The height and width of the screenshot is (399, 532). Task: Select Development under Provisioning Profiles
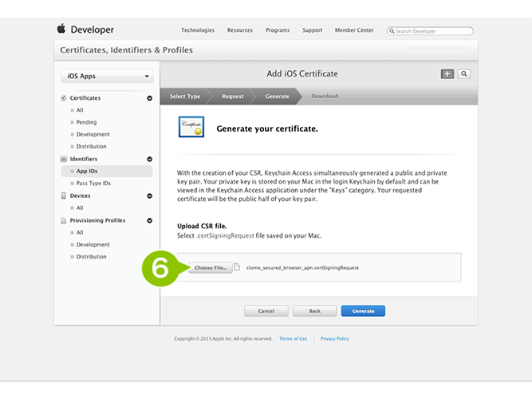coord(93,245)
